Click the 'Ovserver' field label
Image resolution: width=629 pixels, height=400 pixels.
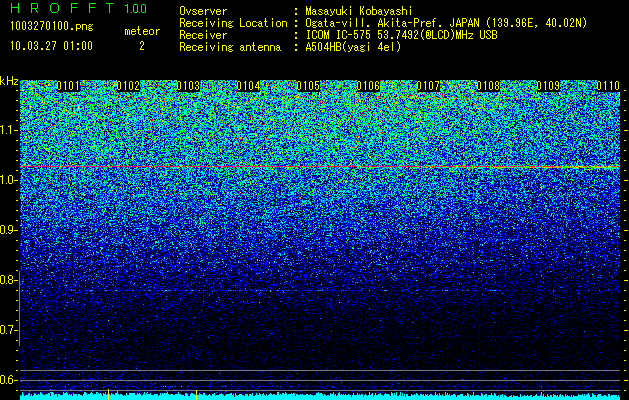coord(203,11)
